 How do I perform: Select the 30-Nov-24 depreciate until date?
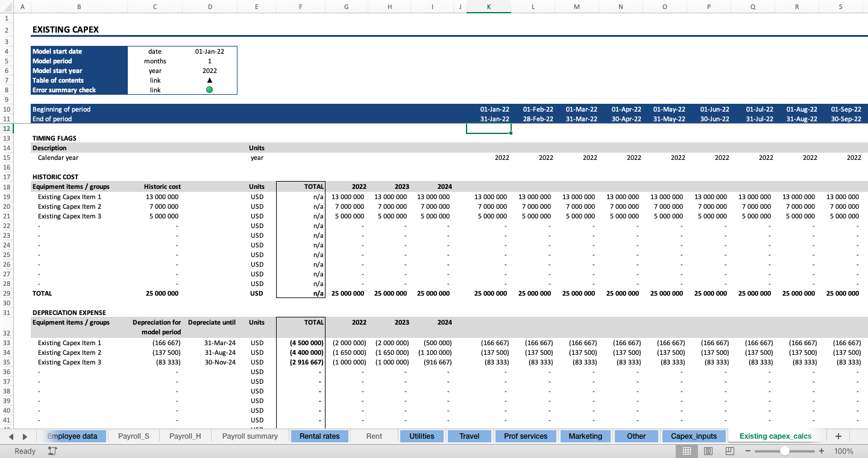coord(220,362)
